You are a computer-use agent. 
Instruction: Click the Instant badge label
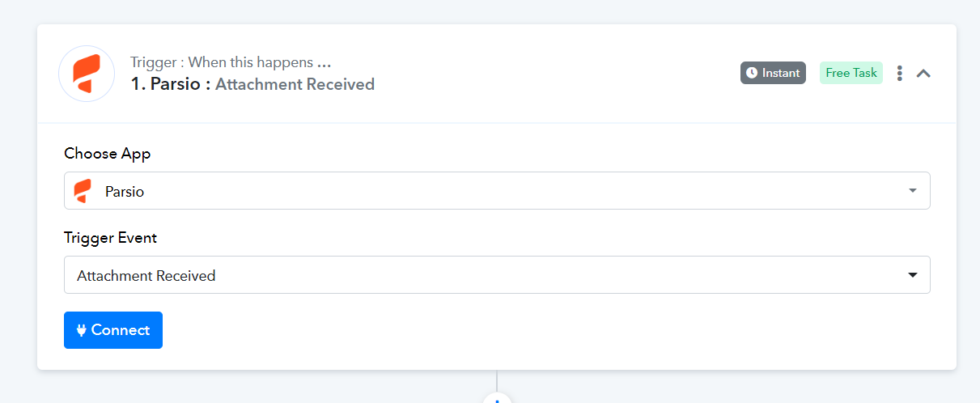coord(781,73)
